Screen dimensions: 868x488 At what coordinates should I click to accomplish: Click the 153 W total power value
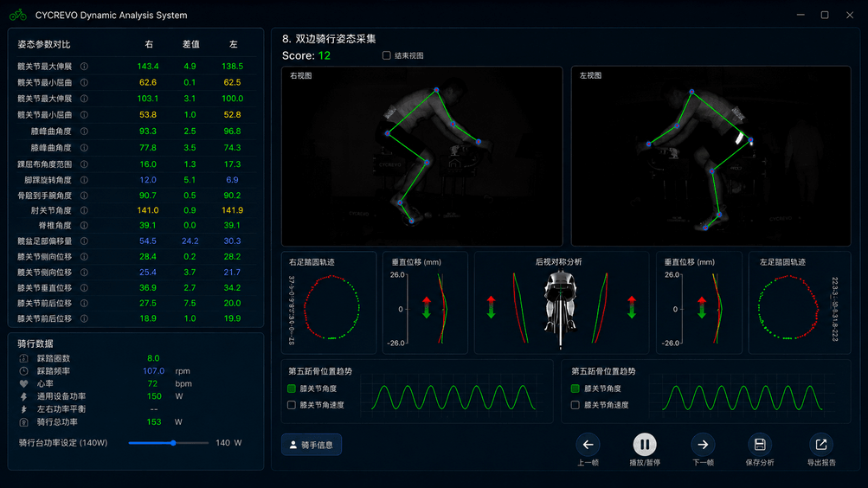tap(154, 422)
